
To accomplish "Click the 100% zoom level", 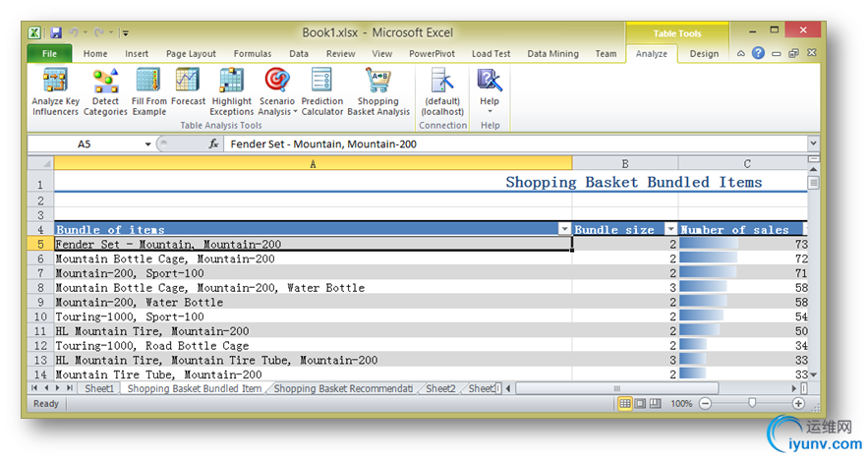I will [x=681, y=404].
